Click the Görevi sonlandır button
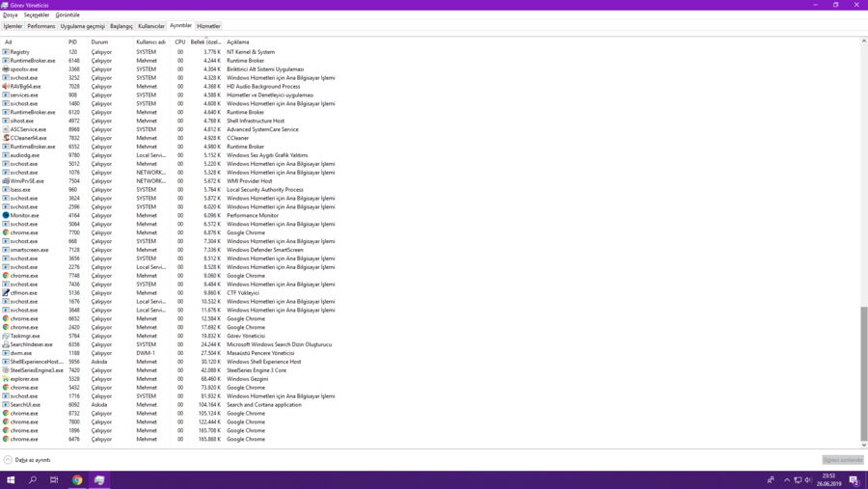868x489 pixels. 843,460
